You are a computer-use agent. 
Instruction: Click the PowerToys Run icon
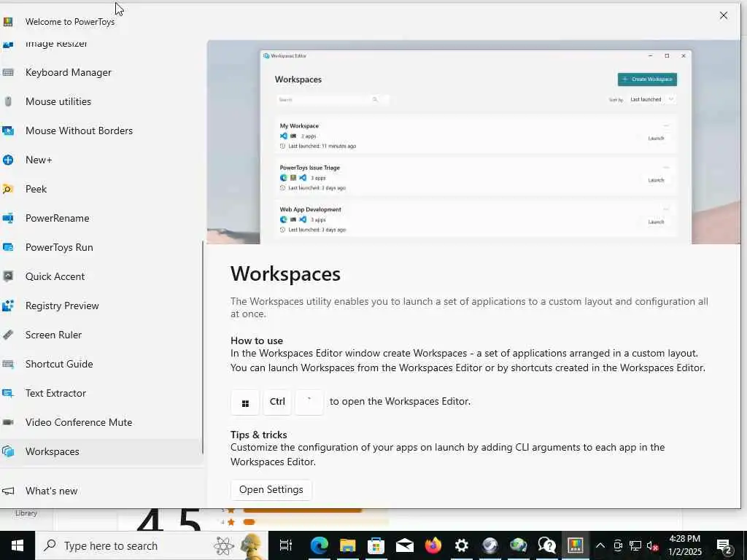pyautogui.click(x=8, y=247)
